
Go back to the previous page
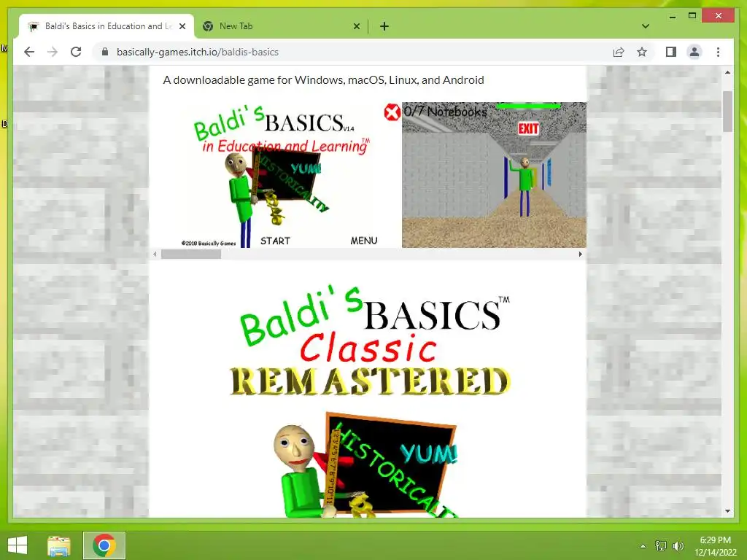(x=29, y=52)
